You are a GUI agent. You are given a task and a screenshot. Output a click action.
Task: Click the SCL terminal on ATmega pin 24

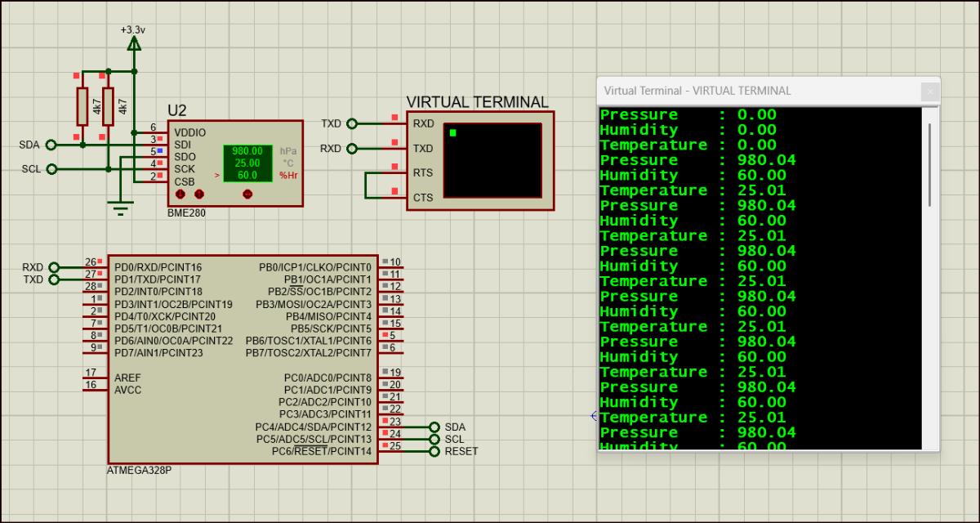pos(434,439)
